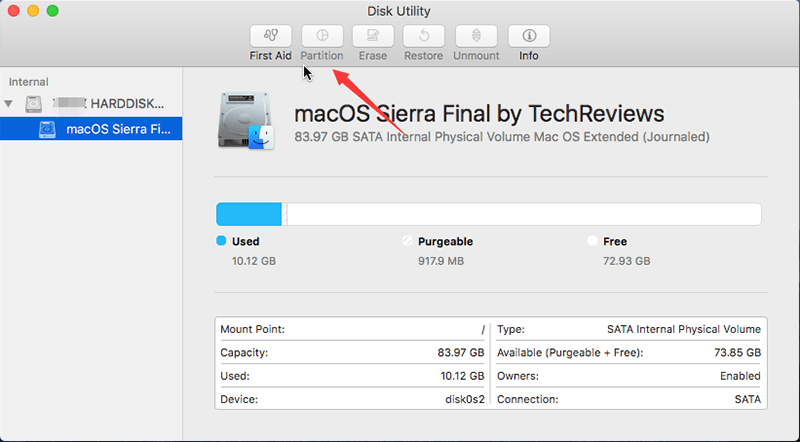Click the Mount Point row label
This screenshot has width=800, height=442.
pos(253,330)
